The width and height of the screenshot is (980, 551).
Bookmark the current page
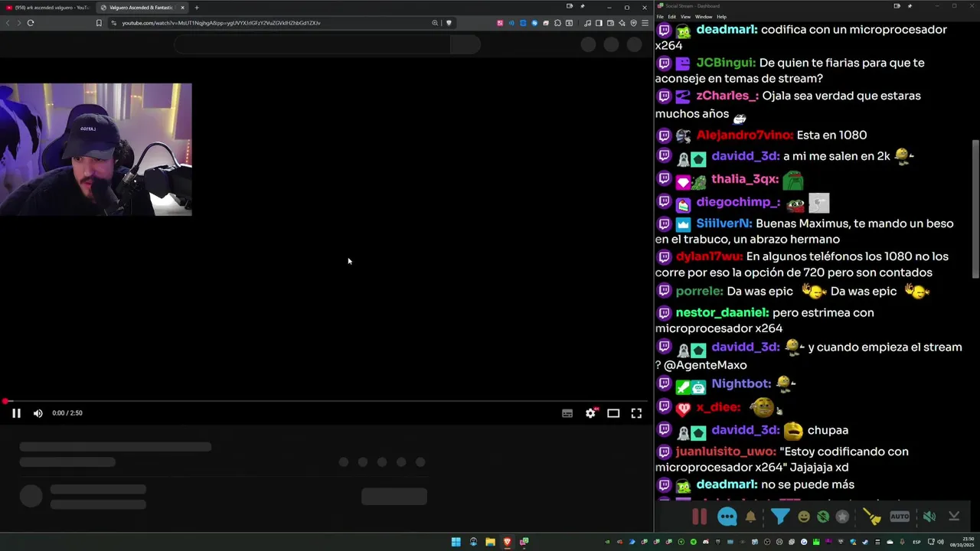coord(99,23)
